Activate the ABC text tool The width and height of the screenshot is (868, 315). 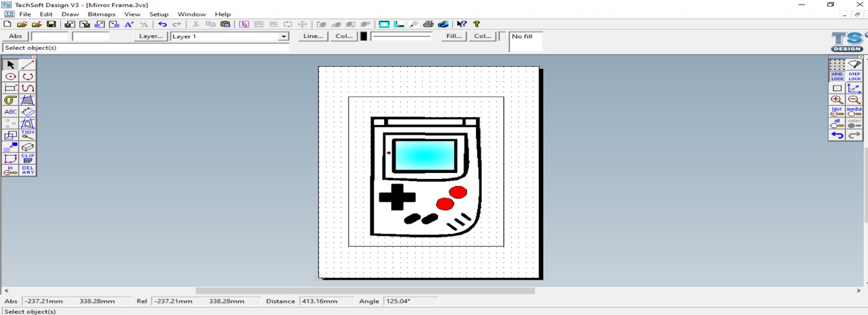click(x=10, y=112)
